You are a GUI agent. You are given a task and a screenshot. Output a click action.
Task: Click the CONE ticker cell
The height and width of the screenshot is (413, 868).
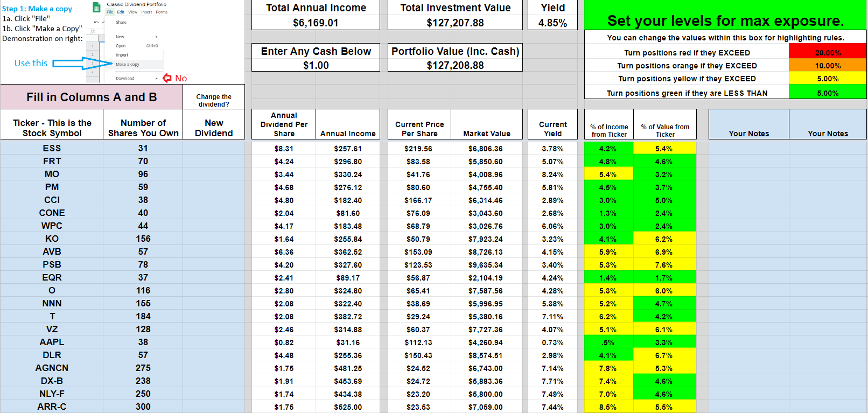click(x=52, y=213)
